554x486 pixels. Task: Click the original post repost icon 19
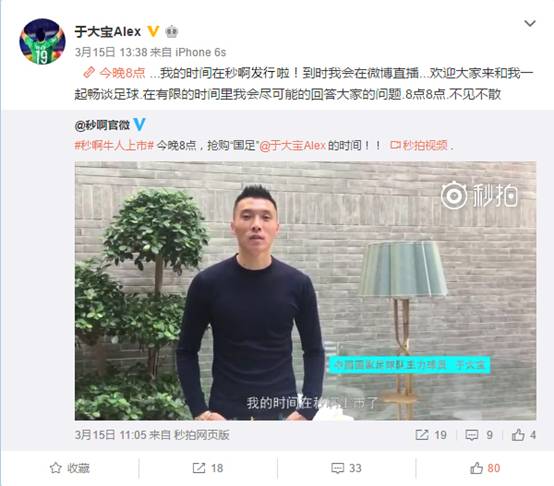tap(431, 435)
